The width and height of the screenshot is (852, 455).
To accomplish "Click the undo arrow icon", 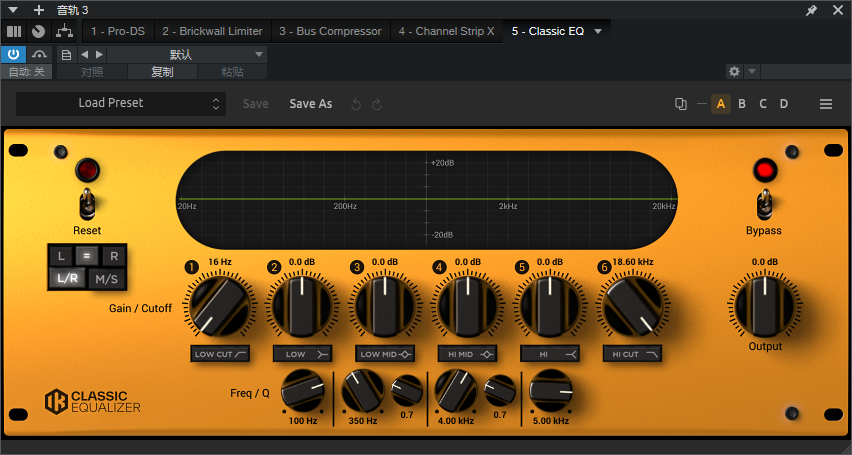I will (x=356, y=104).
